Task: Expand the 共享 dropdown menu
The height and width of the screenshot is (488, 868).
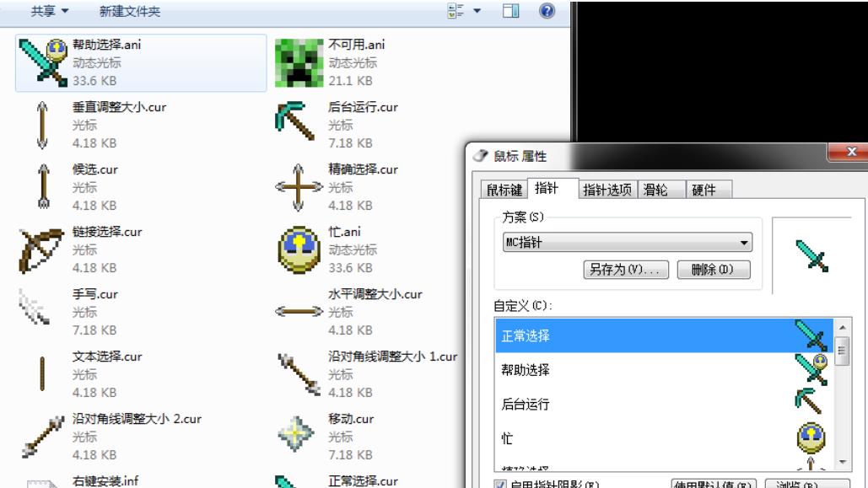Action: click(x=49, y=11)
